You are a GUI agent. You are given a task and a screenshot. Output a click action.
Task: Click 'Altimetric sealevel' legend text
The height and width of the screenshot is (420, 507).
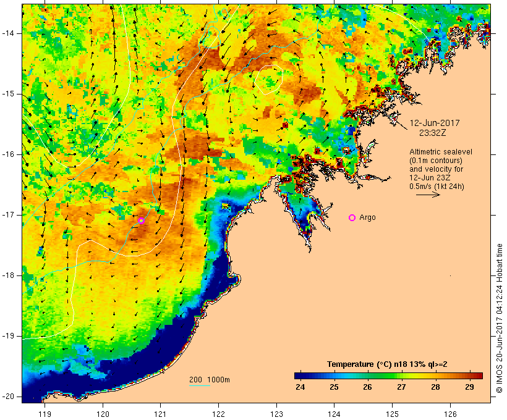(441, 152)
